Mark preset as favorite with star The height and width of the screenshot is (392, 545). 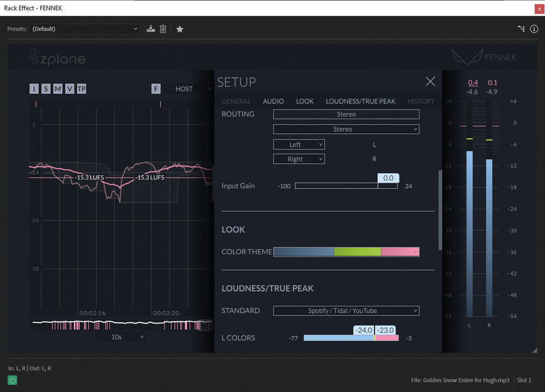[180, 29]
